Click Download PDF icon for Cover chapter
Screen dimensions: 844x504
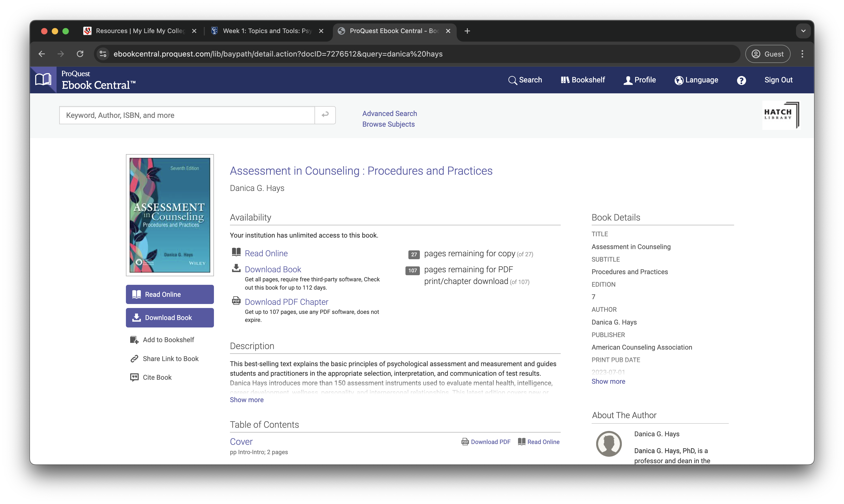click(x=465, y=442)
